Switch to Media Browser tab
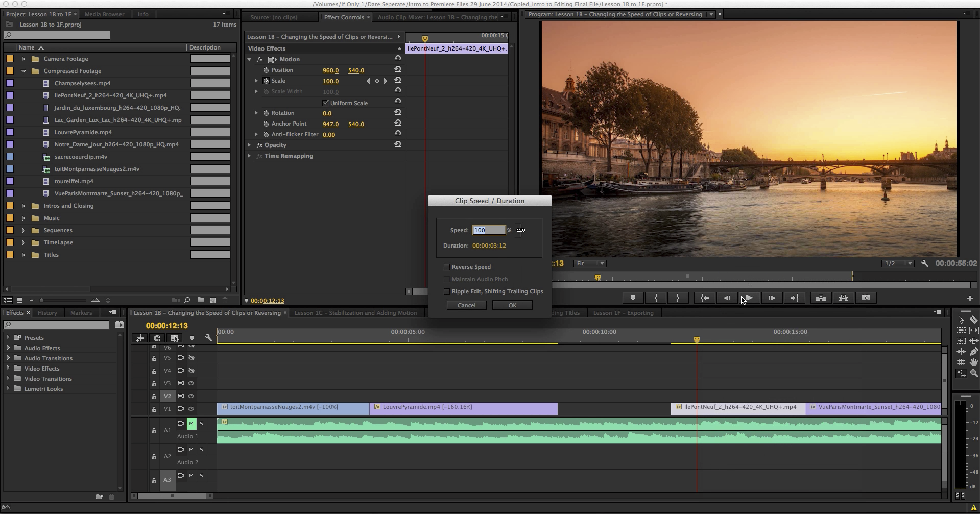Screen dimensions: 980x514 [x=104, y=14]
